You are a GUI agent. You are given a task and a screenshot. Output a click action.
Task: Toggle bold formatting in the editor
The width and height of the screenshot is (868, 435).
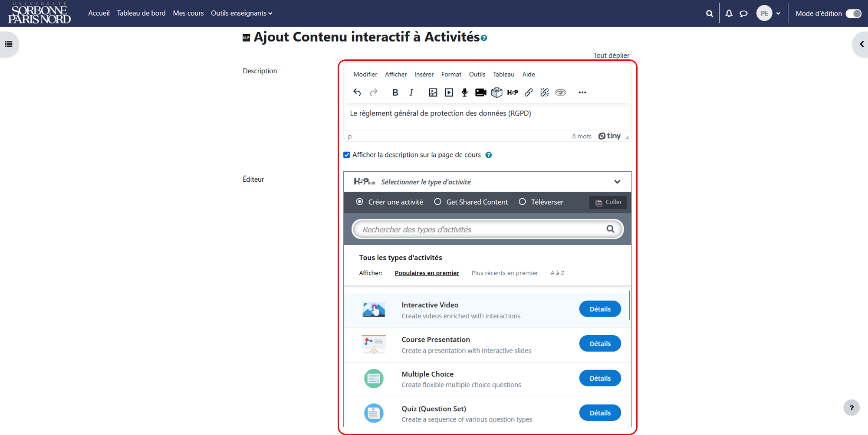(x=395, y=92)
